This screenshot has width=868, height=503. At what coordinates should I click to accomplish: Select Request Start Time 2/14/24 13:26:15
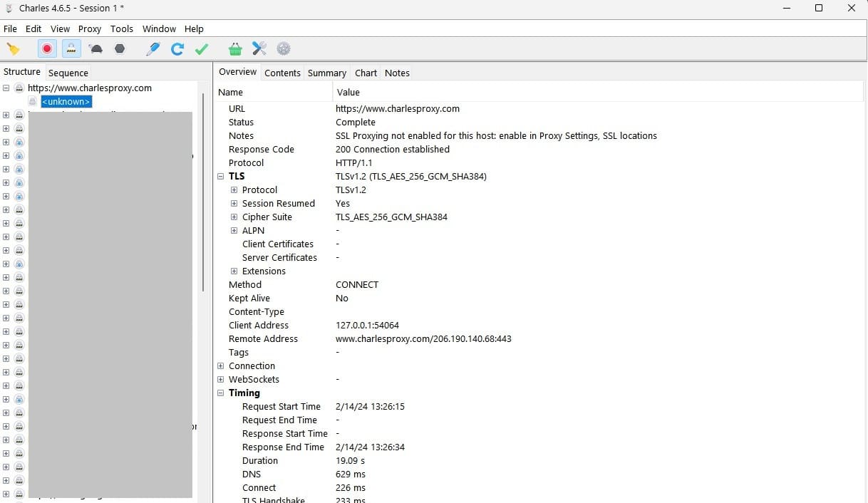click(x=370, y=407)
